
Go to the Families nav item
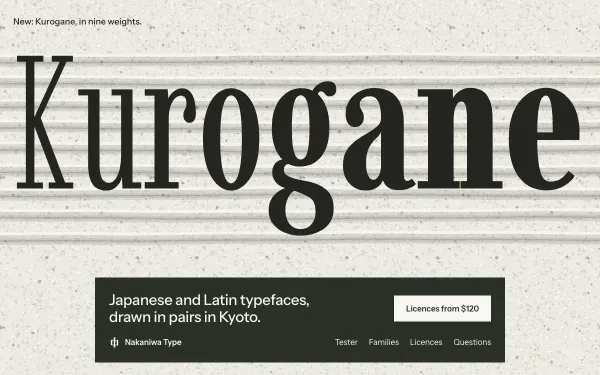[384, 342]
